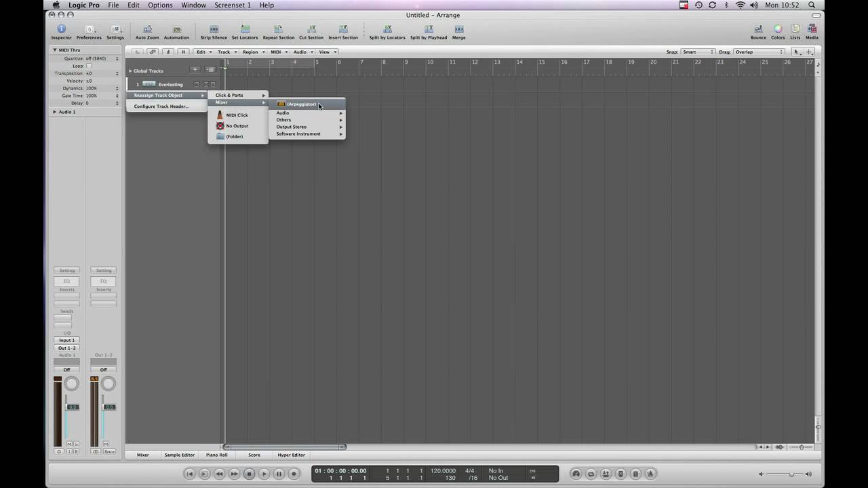Click the duplicate track button
Viewport: 868px width, 488px height.
click(x=210, y=69)
